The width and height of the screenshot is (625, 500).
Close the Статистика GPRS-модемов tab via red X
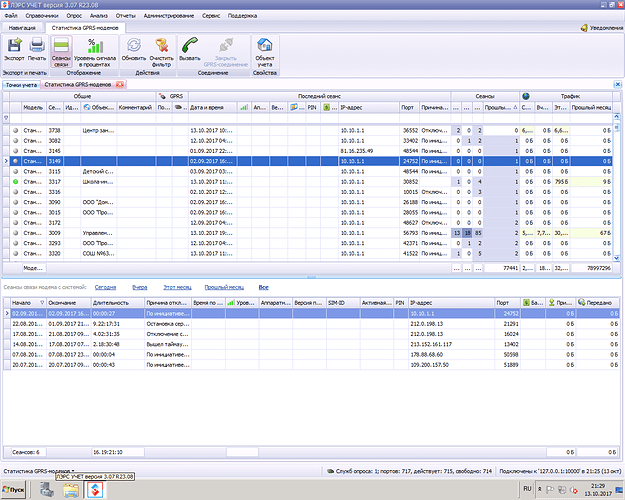tap(120, 85)
